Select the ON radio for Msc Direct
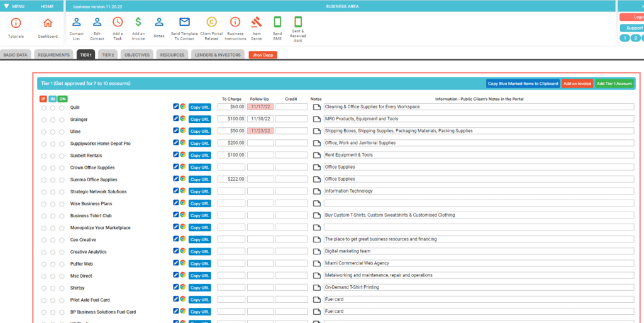This screenshot has height=323, width=644. pos(62,276)
